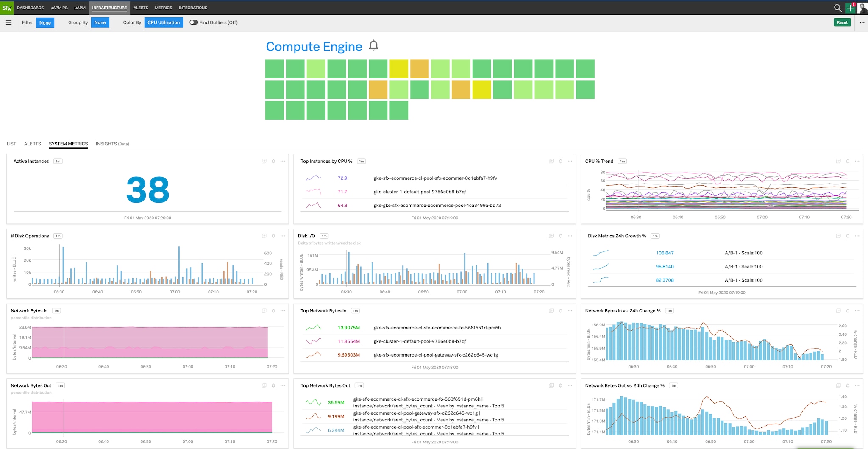This screenshot has height=449, width=868.
Task: Go to the Alerts top navigation item
Action: click(141, 8)
